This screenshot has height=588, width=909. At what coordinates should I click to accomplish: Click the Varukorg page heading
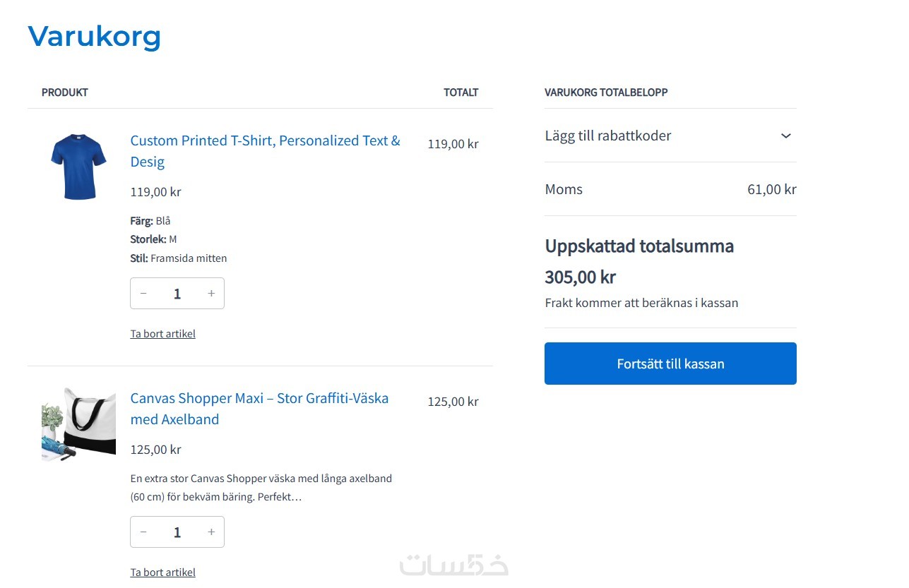coord(95,36)
